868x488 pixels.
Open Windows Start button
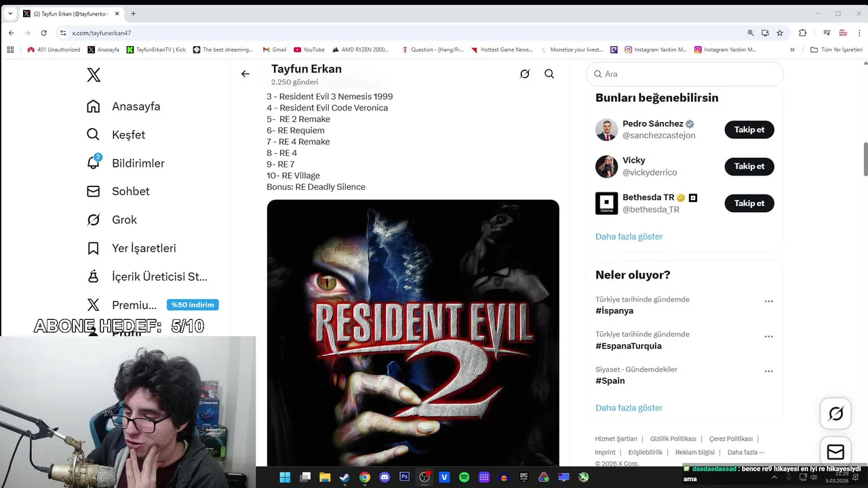coord(285,477)
